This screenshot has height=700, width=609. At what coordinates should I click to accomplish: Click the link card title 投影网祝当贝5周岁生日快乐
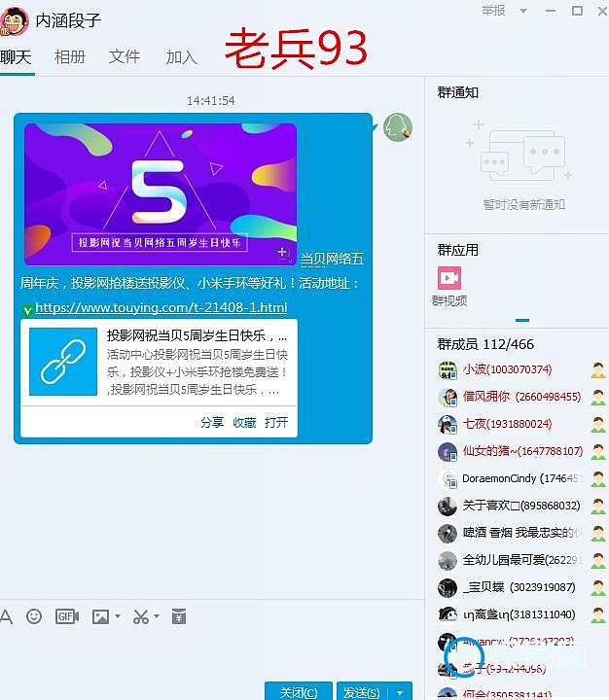coord(197,335)
